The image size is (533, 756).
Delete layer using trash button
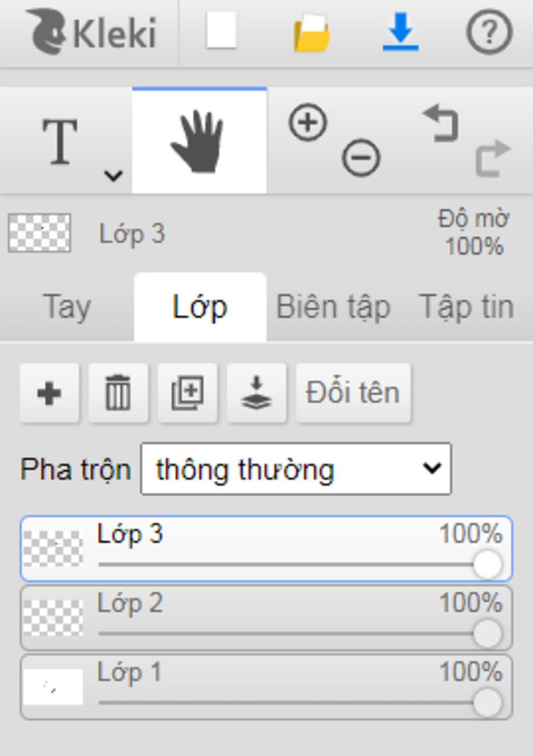click(118, 393)
